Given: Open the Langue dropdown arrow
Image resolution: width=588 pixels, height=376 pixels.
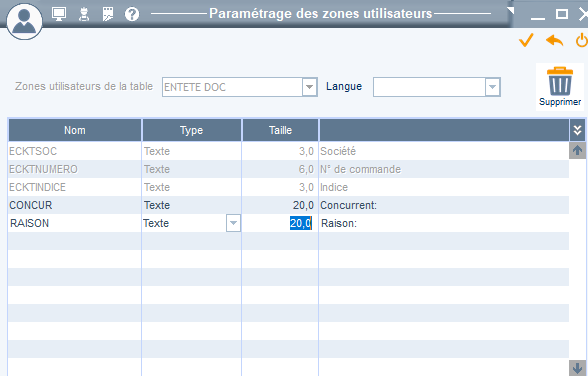Looking at the screenshot, I should (x=492, y=87).
